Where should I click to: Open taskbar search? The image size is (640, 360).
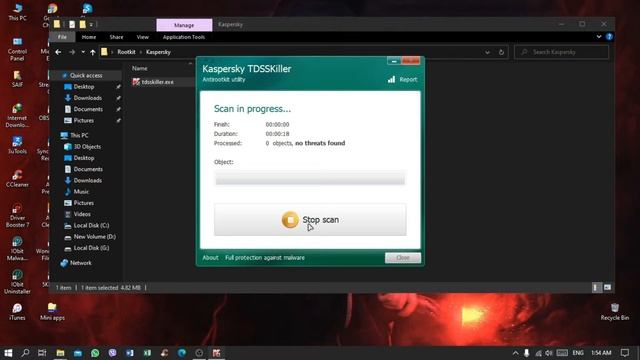(25, 353)
